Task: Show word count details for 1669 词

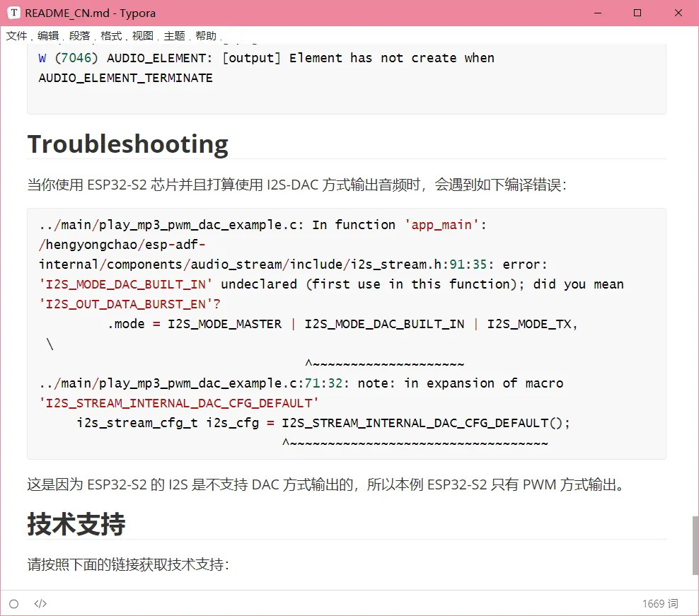Action: point(659,604)
